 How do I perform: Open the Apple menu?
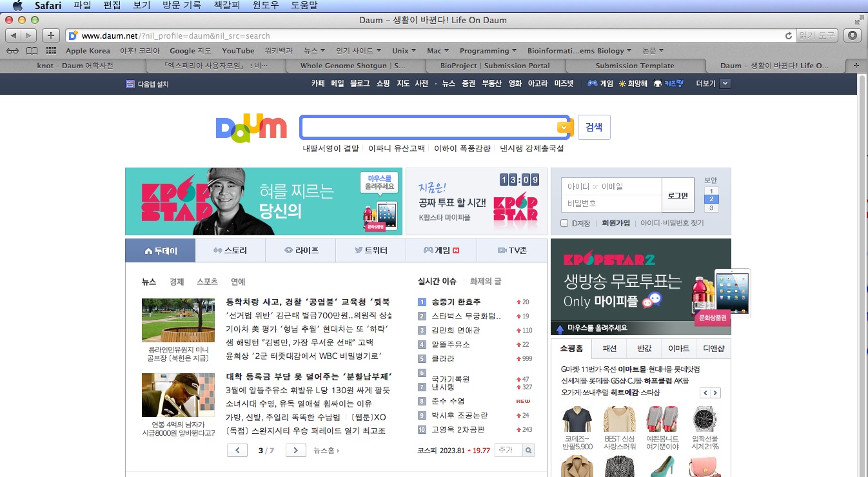17,5
